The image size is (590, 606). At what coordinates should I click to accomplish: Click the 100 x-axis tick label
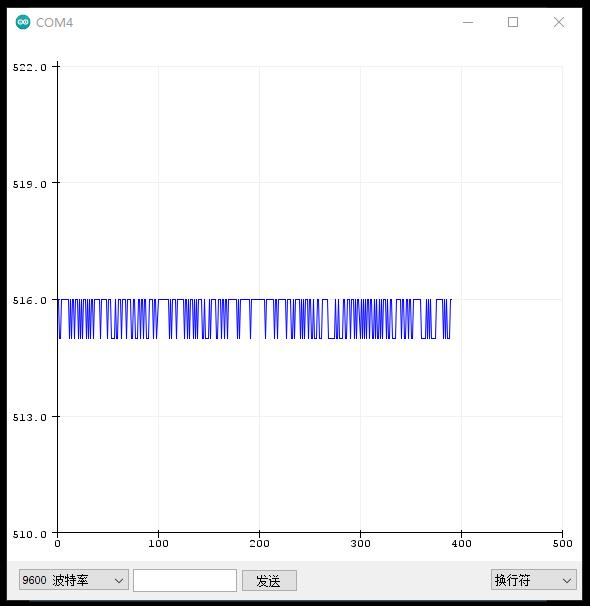pyautogui.click(x=158, y=544)
